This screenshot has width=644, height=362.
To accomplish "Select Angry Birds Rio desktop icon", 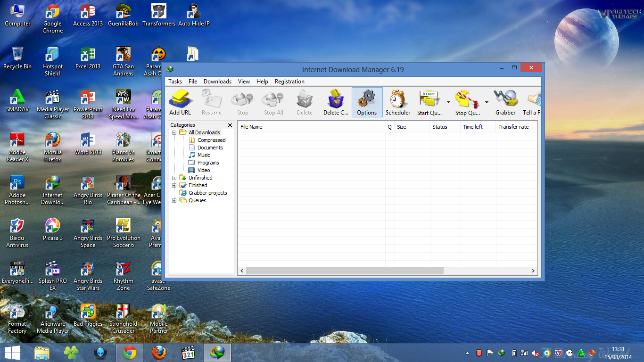I will (x=88, y=189).
